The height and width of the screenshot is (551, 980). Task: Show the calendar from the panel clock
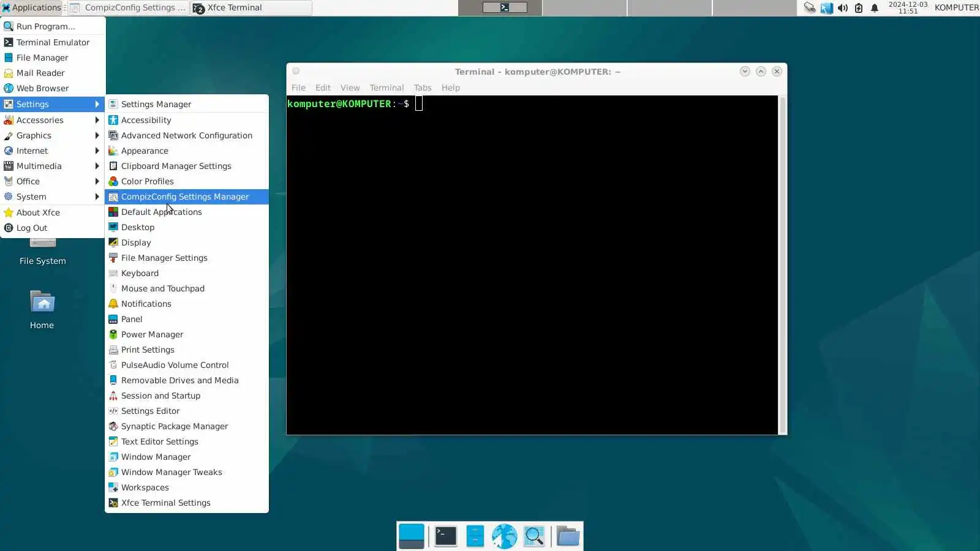coord(908,8)
